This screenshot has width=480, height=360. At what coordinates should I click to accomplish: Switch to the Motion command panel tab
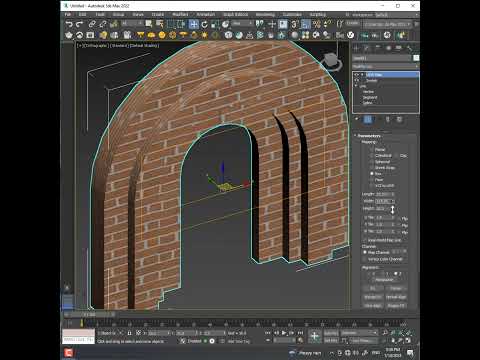pyautogui.click(x=388, y=48)
